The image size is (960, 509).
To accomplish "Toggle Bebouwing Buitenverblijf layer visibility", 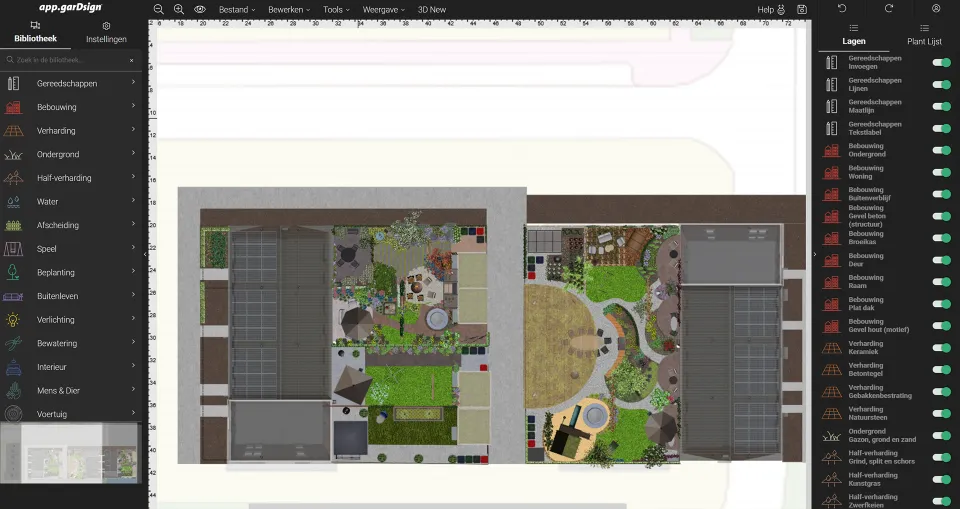I will (x=941, y=194).
